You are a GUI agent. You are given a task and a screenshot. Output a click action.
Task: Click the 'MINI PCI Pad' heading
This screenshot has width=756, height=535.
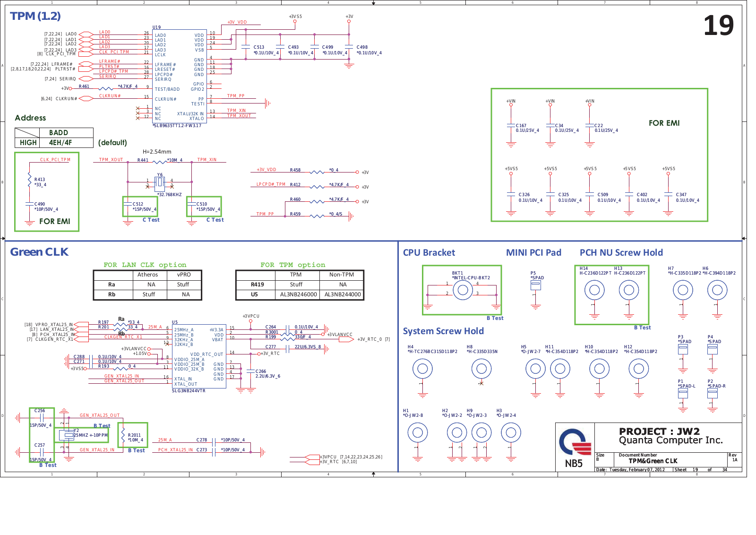coord(534,253)
